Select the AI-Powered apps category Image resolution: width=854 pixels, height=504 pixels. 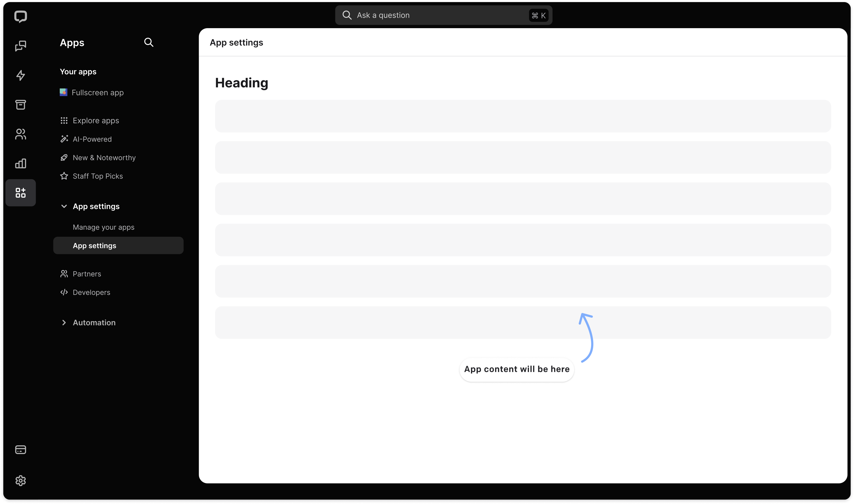(92, 139)
